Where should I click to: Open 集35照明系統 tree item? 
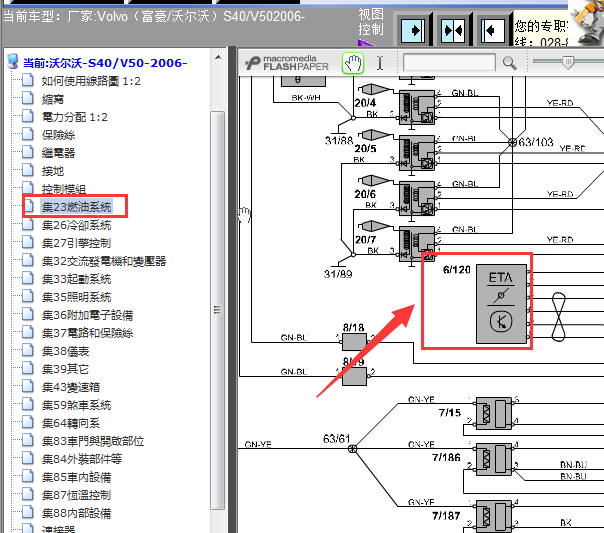(x=76, y=297)
